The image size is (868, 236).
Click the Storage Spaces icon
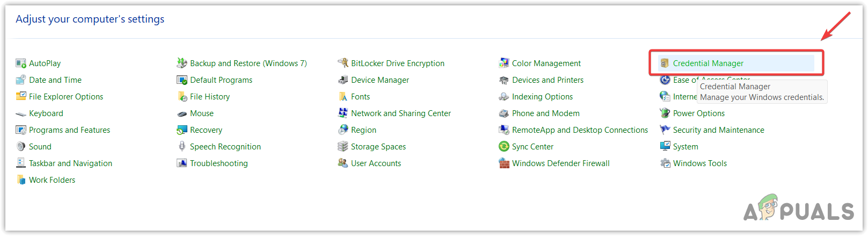pos(343,146)
